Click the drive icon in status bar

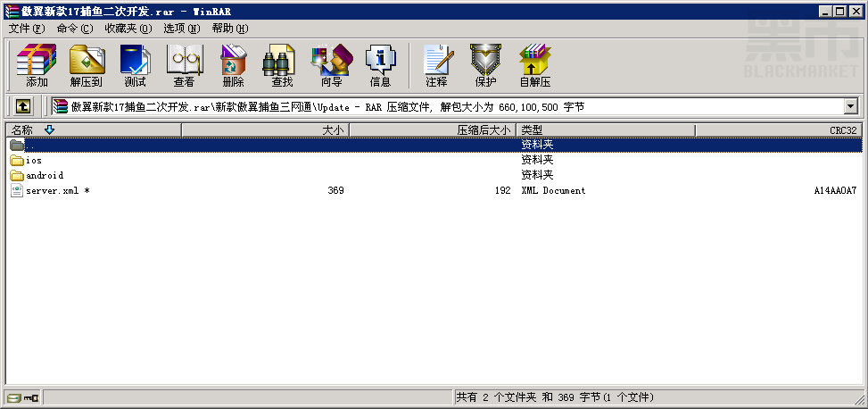tap(14, 397)
